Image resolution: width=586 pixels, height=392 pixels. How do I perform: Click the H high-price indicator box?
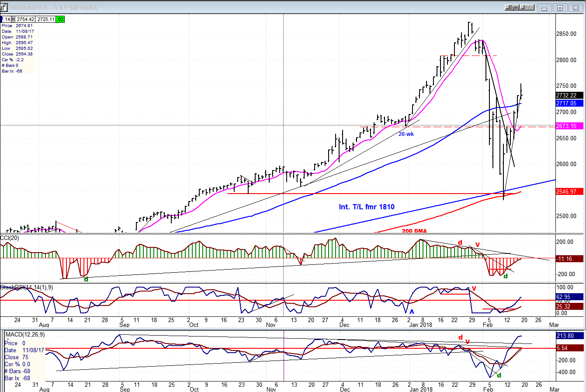[x=13, y=19]
